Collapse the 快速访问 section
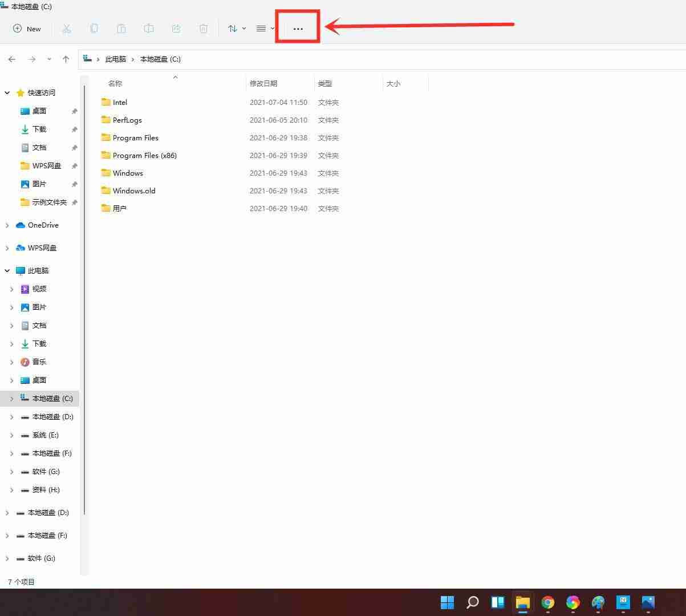Image resolution: width=686 pixels, height=616 pixels. (x=7, y=92)
